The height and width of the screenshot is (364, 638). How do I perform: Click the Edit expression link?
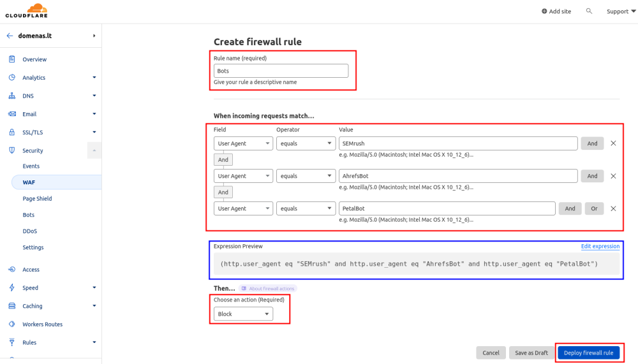[x=600, y=246]
